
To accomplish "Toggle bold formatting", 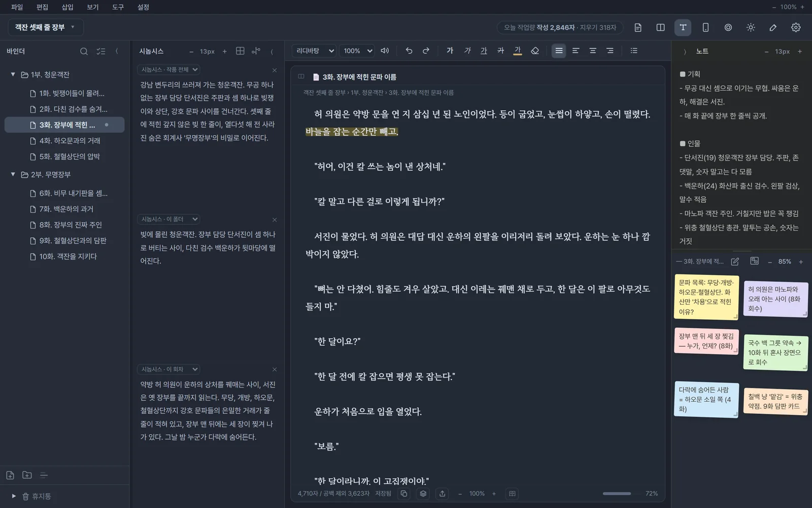I will tap(450, 51).
